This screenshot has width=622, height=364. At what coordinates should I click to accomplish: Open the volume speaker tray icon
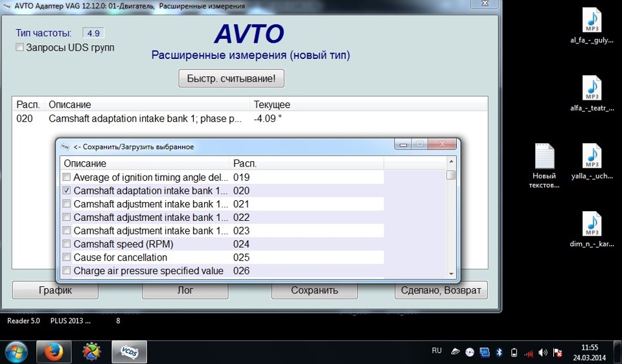[x=543, y=352]
